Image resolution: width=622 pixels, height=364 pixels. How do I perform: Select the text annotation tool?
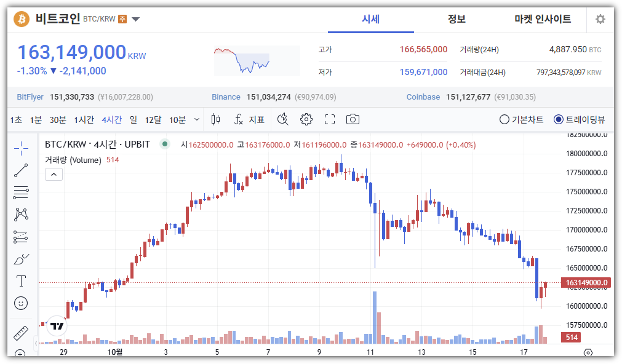tap(21, 280)
